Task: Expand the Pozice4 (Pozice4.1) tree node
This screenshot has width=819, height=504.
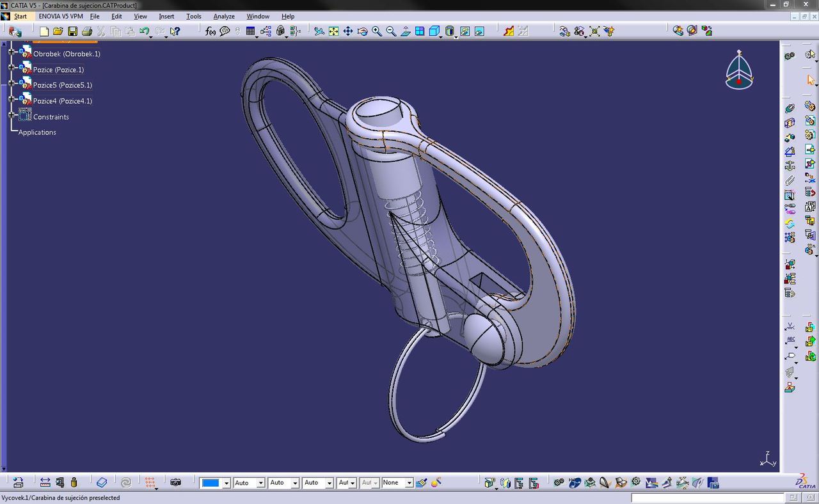Action: 11,98
